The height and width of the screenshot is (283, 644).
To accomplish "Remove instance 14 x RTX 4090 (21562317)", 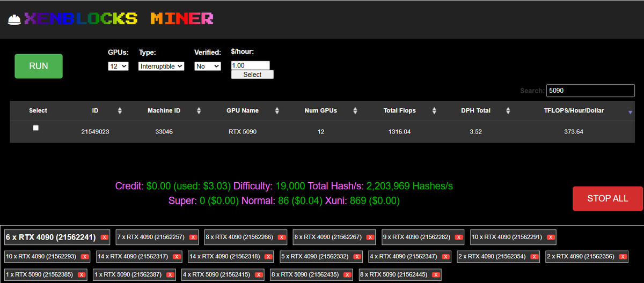I will tap(177, 257).
